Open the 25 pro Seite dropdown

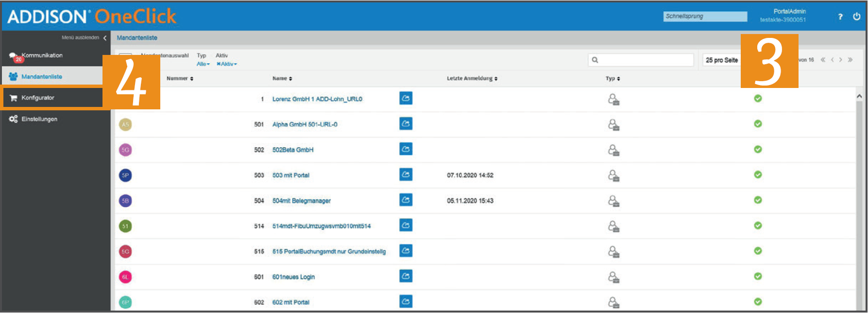722,60
